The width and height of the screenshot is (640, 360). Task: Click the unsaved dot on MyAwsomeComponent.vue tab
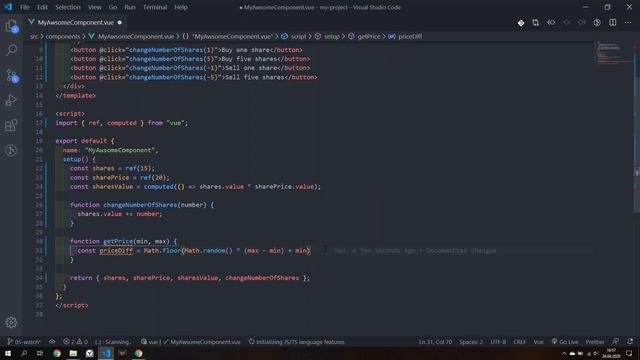point(120,22)
